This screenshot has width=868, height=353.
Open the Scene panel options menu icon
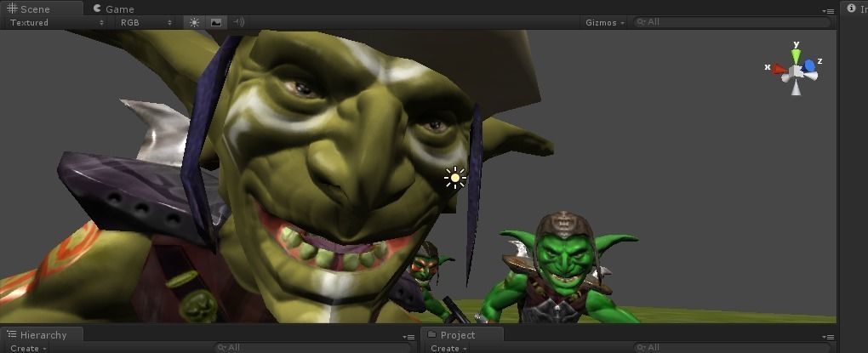[x=828, y=10]
